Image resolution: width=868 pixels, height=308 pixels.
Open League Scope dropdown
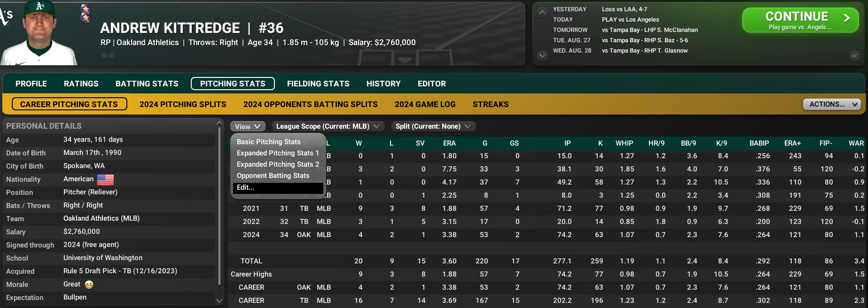pos(328,126)
